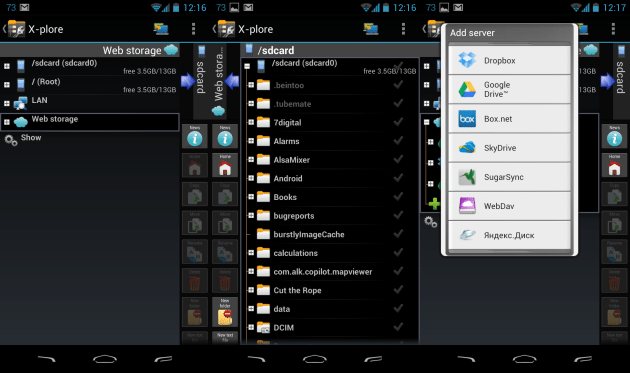
Task: Open overflow menu on left screen
Action: (x=193, y=29)
